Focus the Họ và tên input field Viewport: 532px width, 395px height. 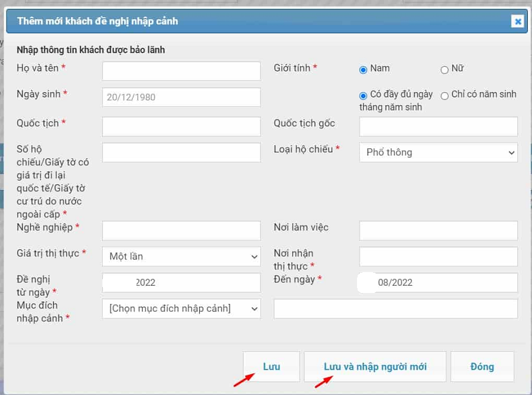[181, 71]
